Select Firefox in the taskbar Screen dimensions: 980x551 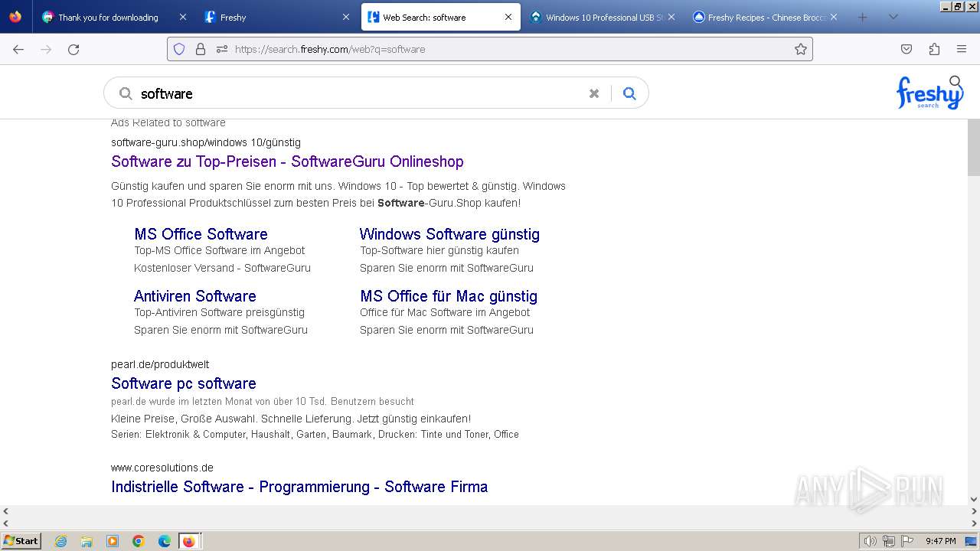(x=189, y=541)
